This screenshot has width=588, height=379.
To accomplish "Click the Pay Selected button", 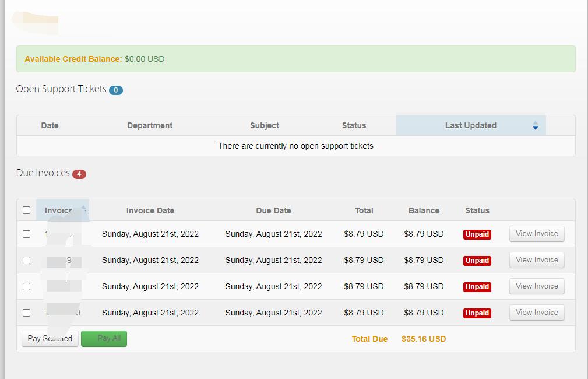I will [50, 339].
